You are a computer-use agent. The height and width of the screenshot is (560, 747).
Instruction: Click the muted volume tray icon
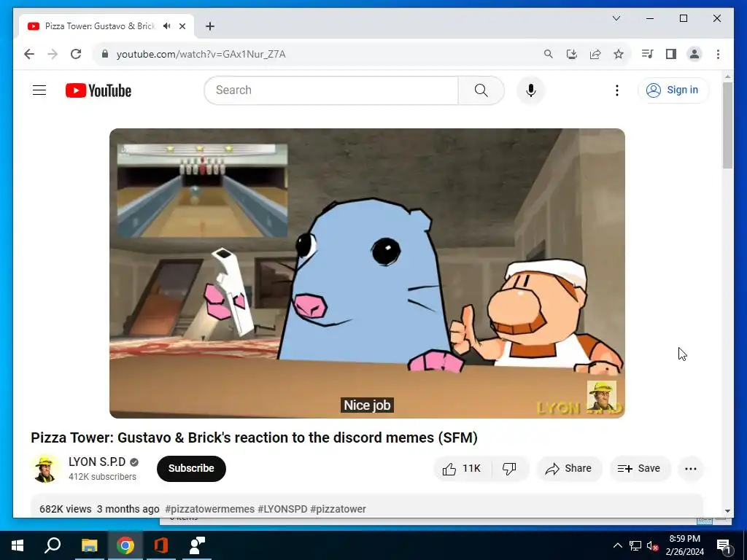[x=652, y=545]
